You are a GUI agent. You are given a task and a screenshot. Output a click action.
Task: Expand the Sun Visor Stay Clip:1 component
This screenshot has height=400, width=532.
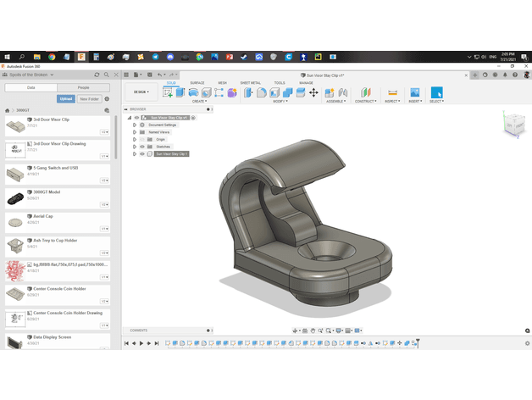click(135, 154)
